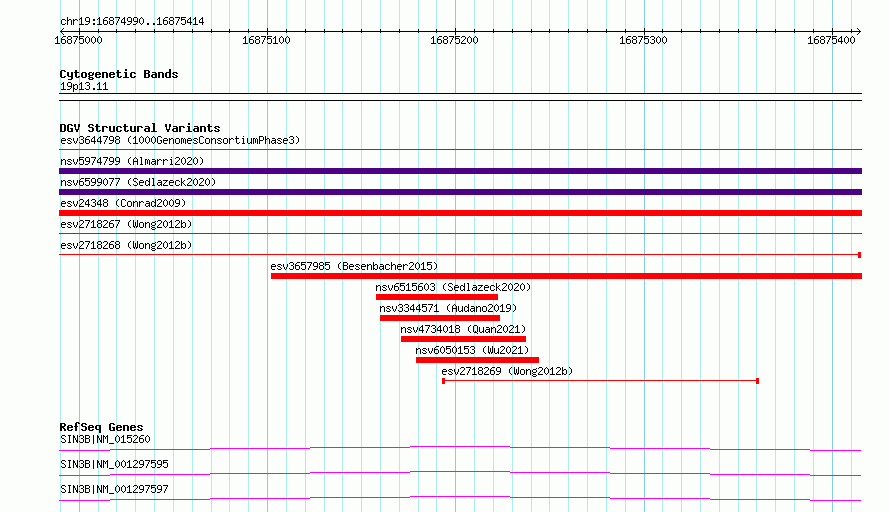The image size is (890, 512).
Task: Click the red bar under esv3657985
Action: pyautogui.click(x=566, y=276)
